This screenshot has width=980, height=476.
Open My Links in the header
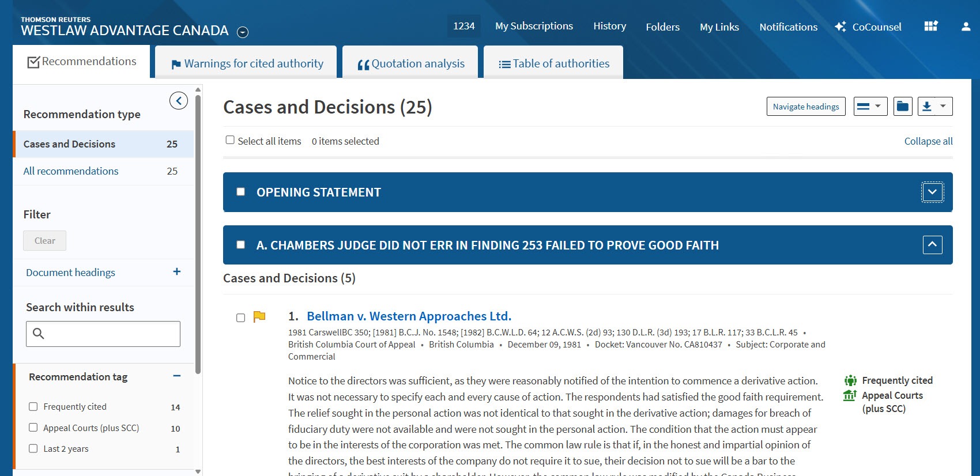click(719, 27)
